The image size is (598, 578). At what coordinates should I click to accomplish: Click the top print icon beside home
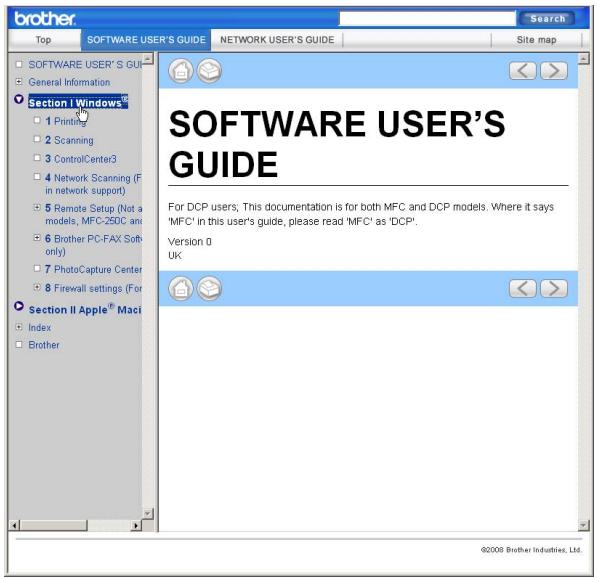click(209, 71)
